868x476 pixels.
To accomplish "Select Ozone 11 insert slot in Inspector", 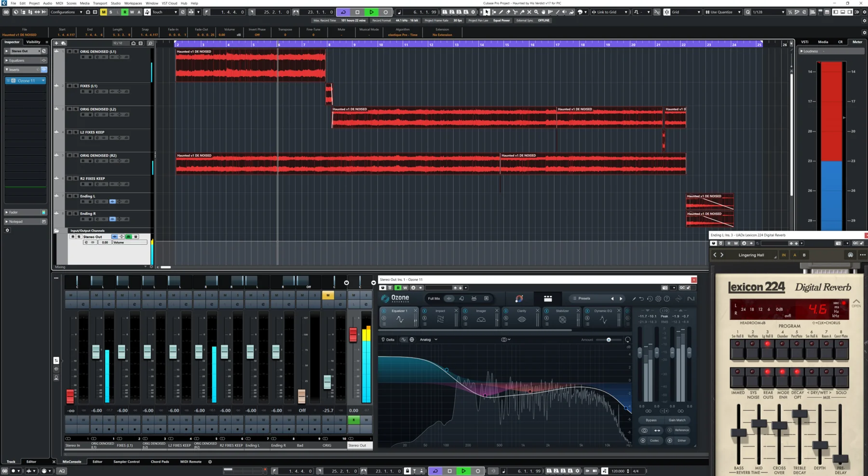I will tap(26, 80).
